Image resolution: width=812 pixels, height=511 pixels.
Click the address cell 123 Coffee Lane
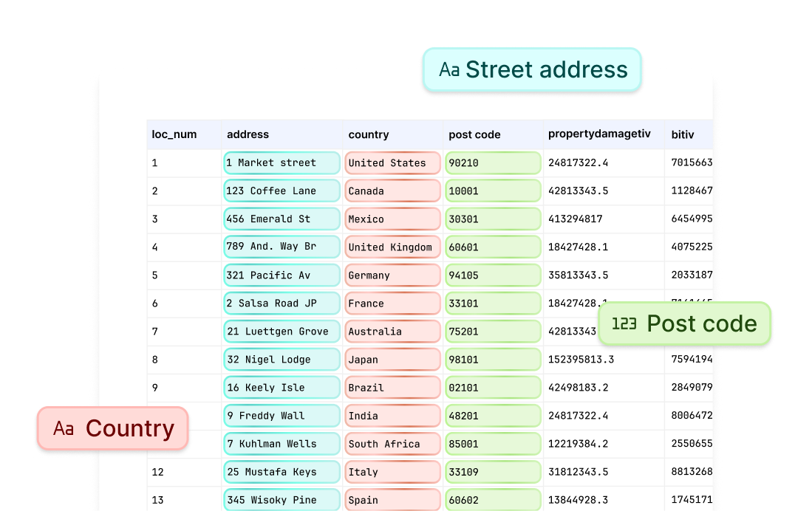(x=282, y=191)
